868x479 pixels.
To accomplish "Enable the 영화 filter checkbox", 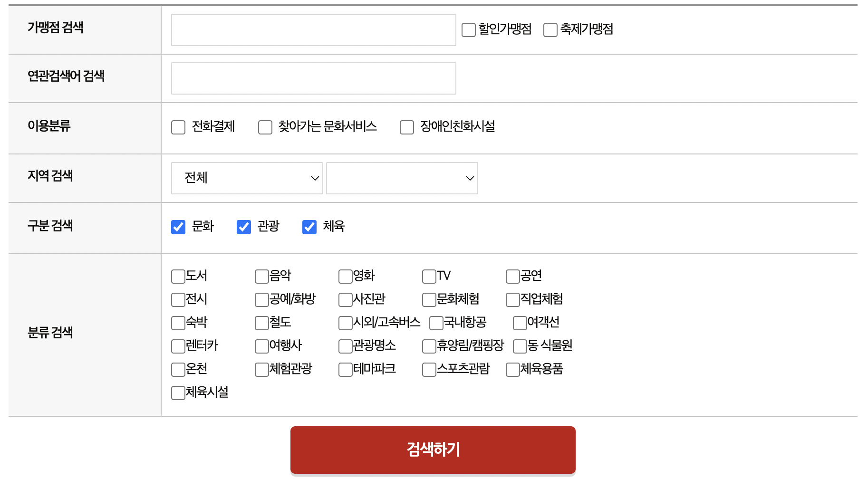I will tap(345, 276).
